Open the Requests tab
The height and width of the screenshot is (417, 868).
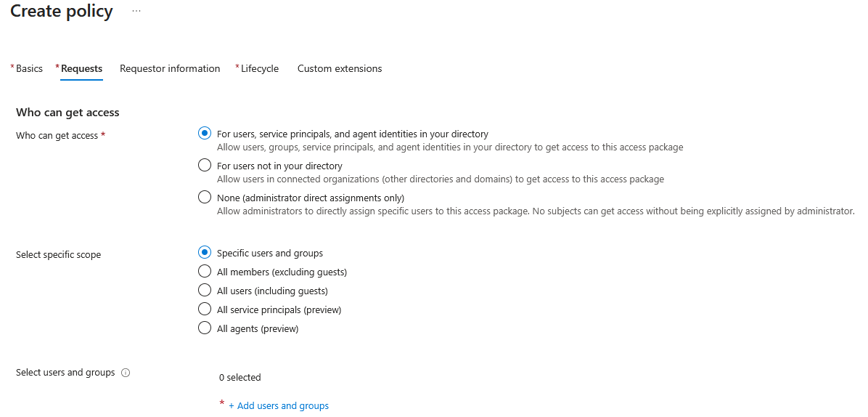click(x=81, y=68)
